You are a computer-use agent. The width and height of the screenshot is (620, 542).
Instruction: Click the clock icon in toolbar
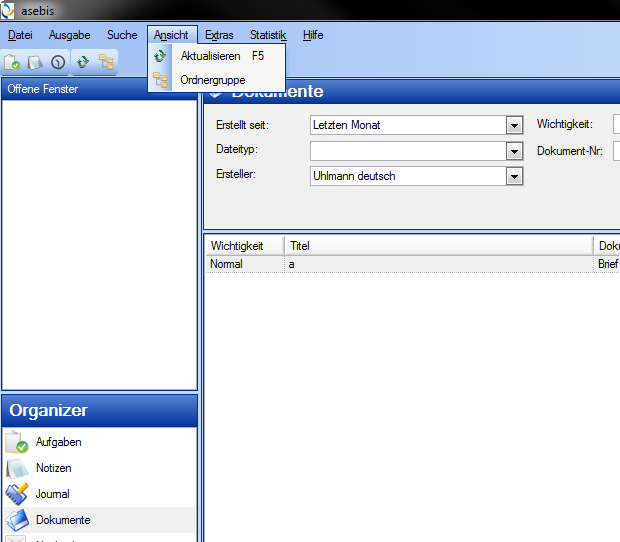tap(58, 62)
